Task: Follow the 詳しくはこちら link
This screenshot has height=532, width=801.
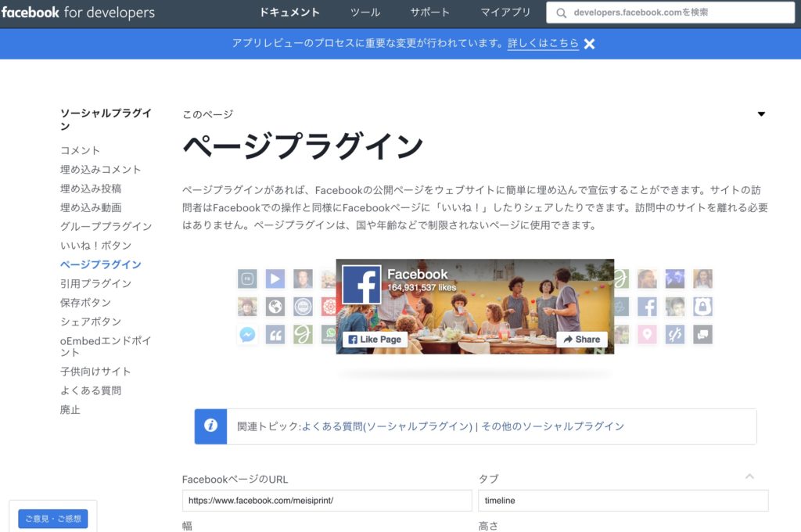Action: click(x=543, y=44)
